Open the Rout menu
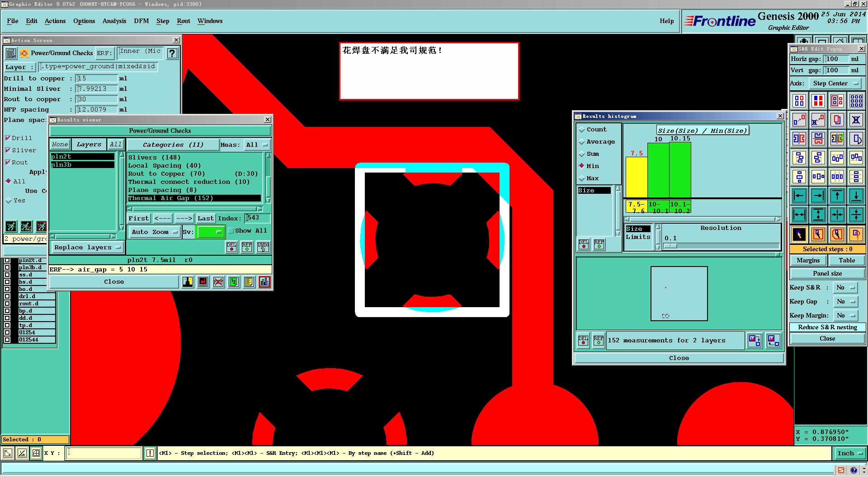Image resolution: width=868 pixels, height=477 pixels. click(x=184, y=21)
